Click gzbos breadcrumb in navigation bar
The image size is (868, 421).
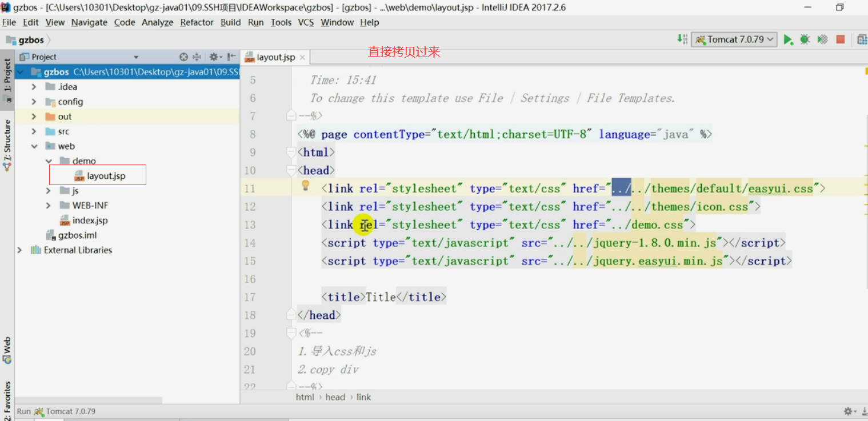coord(31,40)
